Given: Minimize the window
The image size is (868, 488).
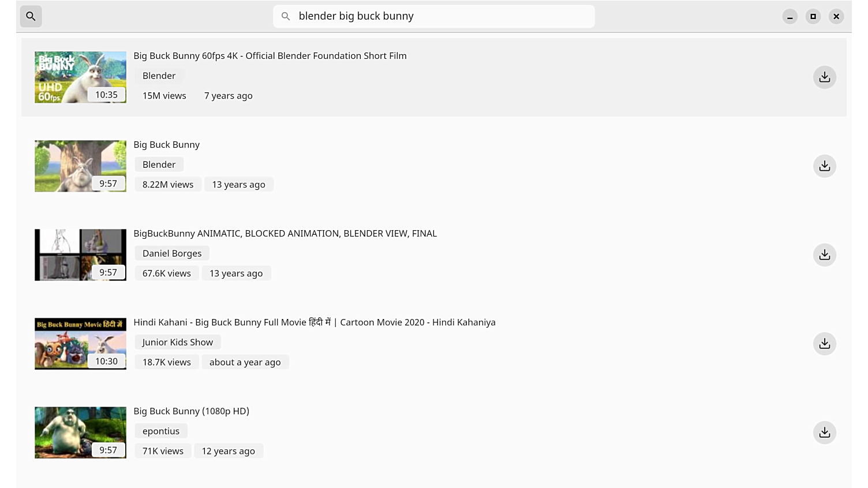Looking at the screenshot, I should (790, 16).
